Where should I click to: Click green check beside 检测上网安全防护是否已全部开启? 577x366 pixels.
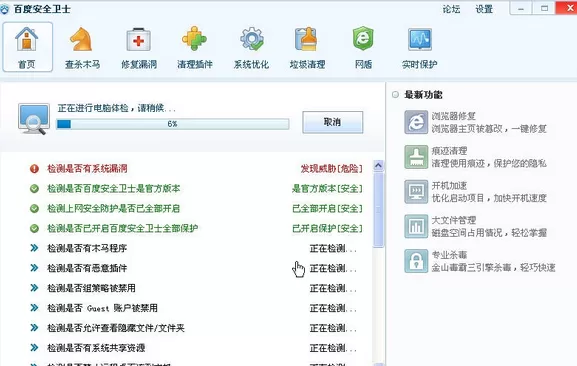(x=34, y=209)
